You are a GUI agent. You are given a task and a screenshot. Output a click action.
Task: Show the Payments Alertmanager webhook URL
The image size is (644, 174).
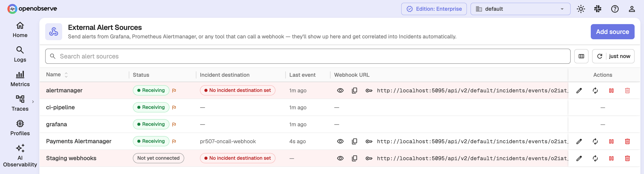tap(340, 141)
